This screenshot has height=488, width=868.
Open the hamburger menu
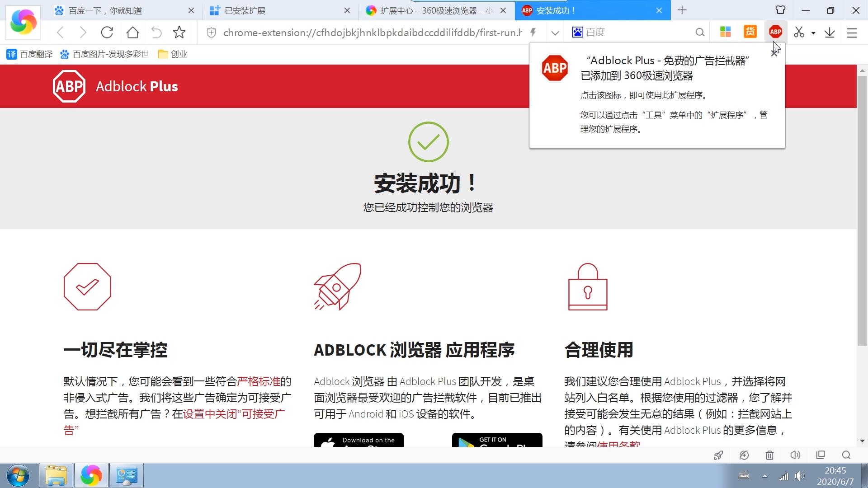[x=852, y=32]
